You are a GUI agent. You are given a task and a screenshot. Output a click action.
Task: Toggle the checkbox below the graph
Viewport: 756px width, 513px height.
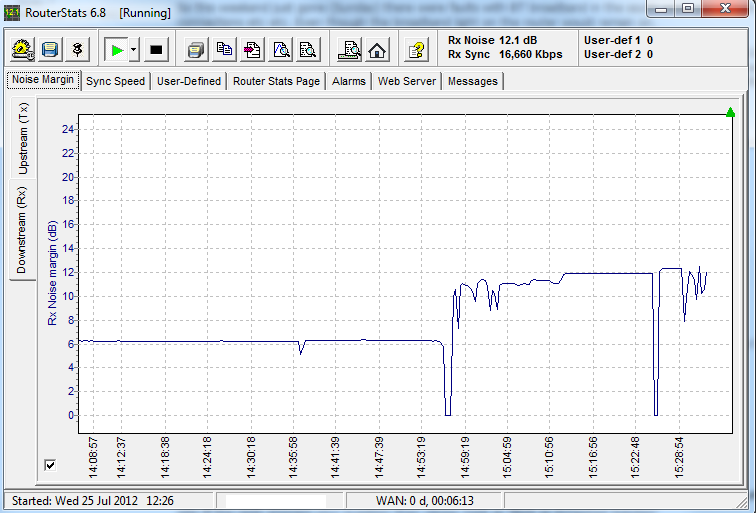coord(51,464)
